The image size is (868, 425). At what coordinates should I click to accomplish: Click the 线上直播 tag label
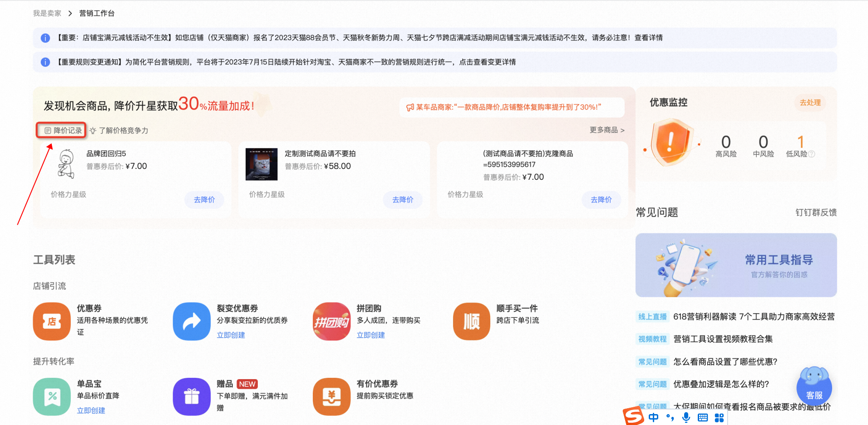tap(652, 317)
